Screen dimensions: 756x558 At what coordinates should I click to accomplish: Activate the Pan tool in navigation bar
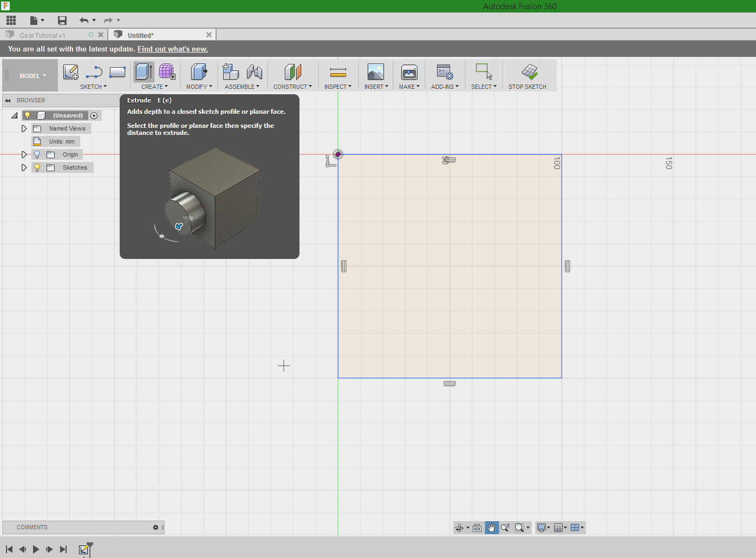click(491, 527)
